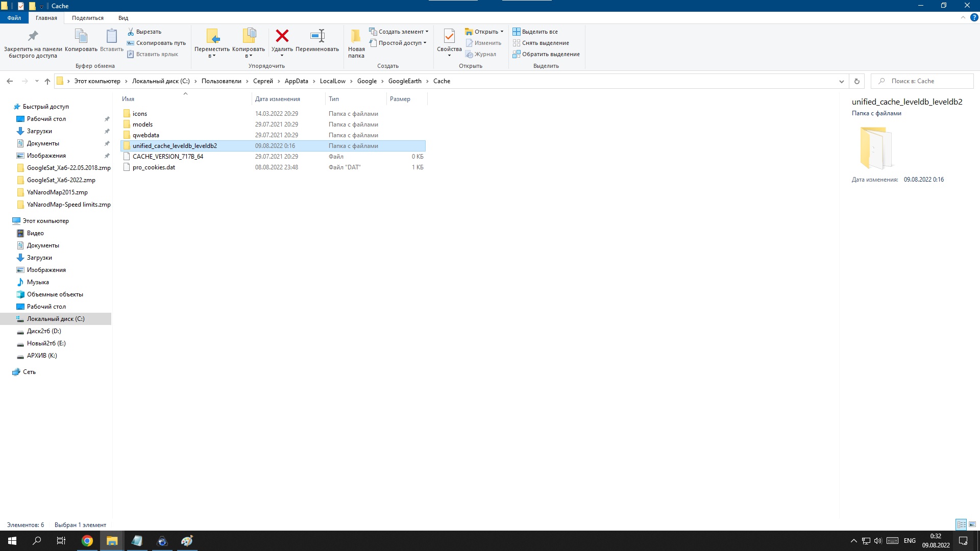
Task: Click the Copy (Копировать) clipboard icon
Action: [81, 36]
